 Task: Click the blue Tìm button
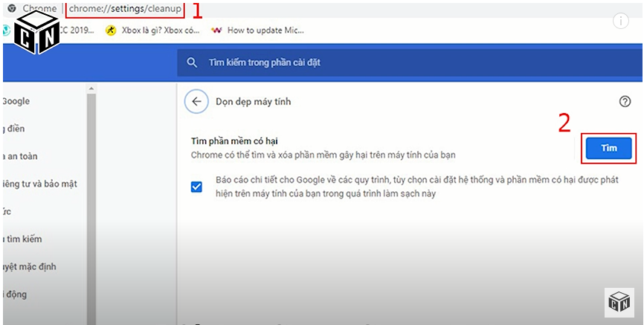point(608,148)
